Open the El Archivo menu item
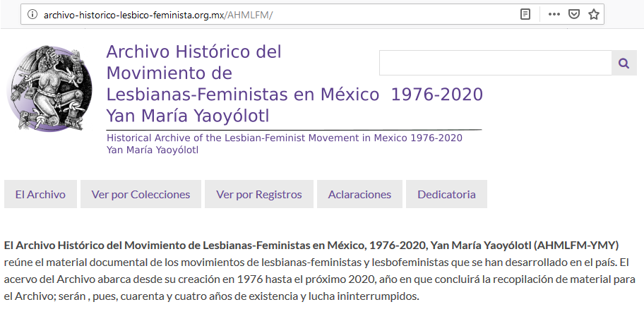 [x=40, y=194]
